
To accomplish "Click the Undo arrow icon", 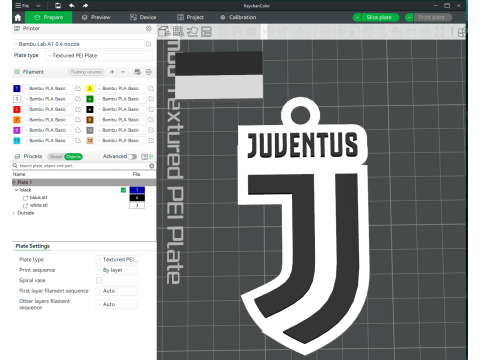I will [72, 5].
